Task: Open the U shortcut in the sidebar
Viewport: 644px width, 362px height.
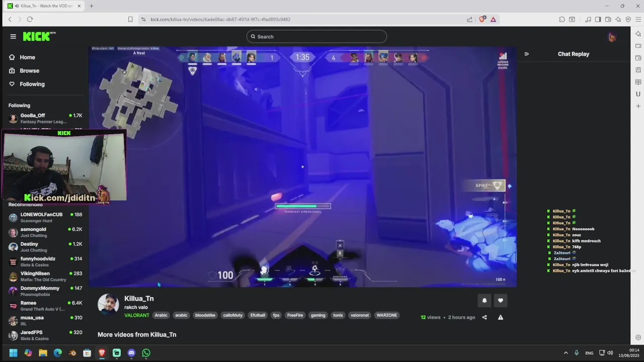Action: [x=638, y=94]
